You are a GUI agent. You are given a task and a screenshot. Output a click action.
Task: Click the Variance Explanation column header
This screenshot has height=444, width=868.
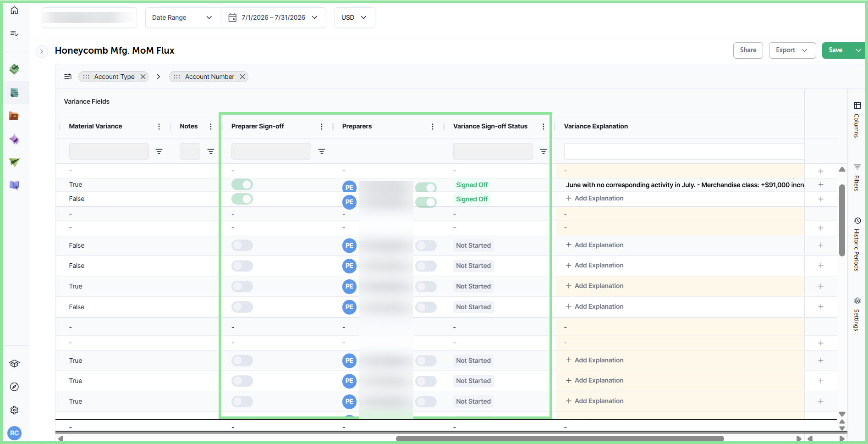pos(596,126)
